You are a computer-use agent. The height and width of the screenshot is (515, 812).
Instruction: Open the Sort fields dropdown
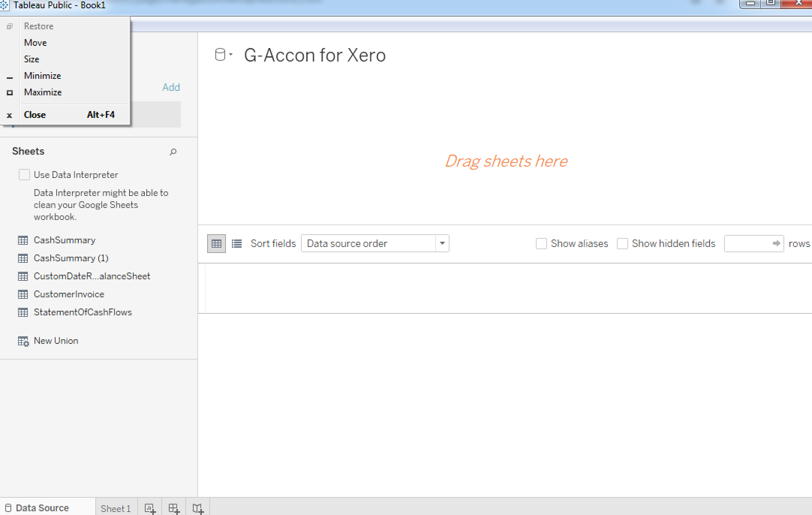pos(375,244)
